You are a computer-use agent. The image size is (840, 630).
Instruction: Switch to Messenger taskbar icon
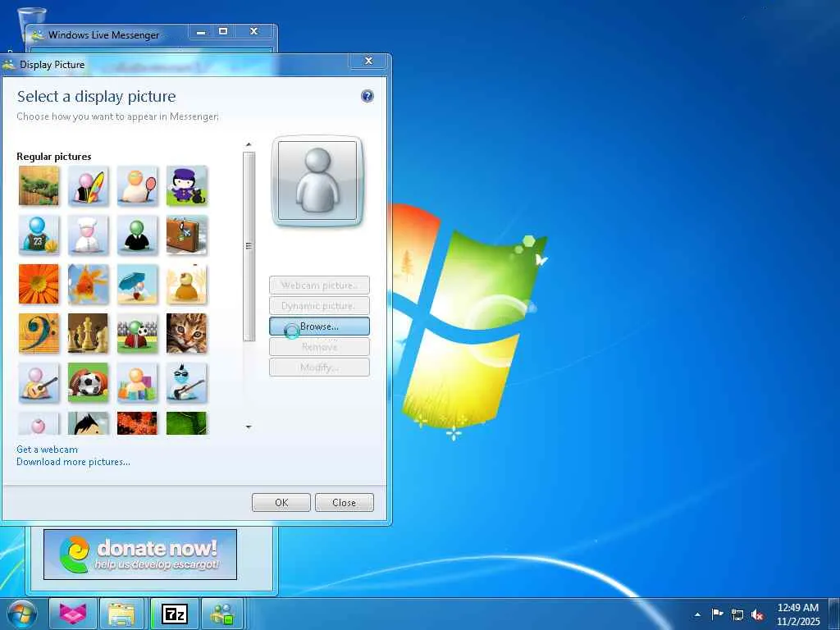coord(222,614)
